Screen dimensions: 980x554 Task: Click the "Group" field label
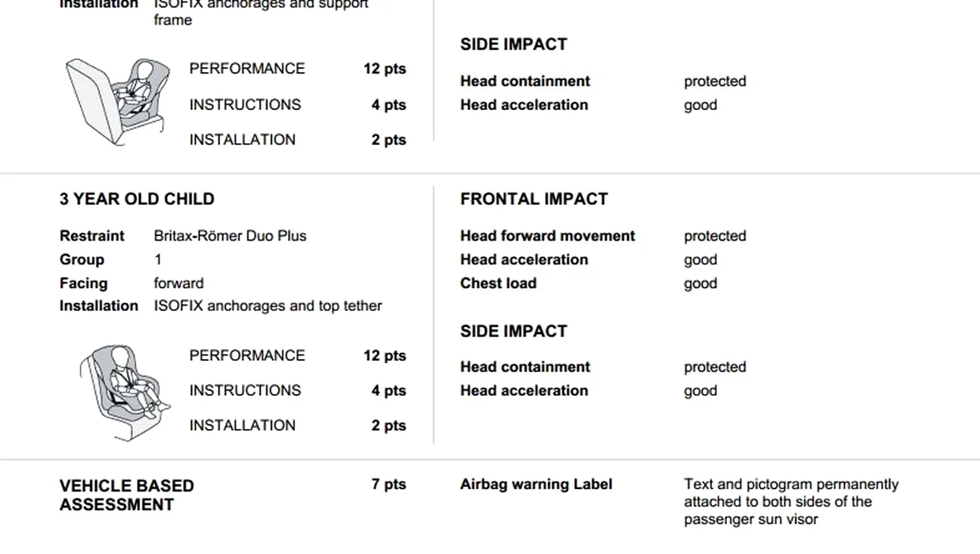coord(81,260)
